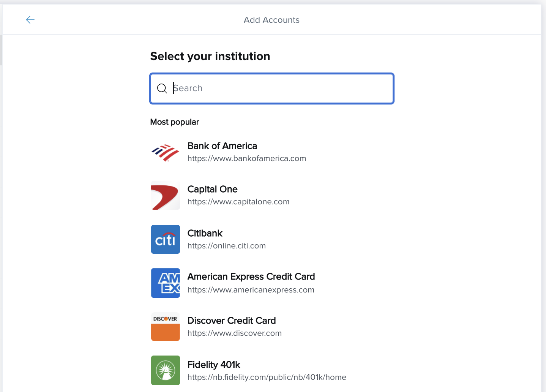Click the americanexpress.com URL text
Screen dimensions: 546x392
pyautogui.click(x=251, y=290)
